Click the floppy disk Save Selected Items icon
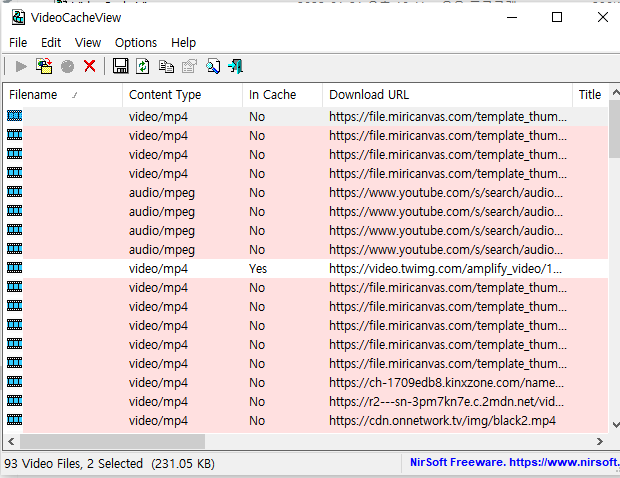Screen dimensions: 620x478 [121, 66]
